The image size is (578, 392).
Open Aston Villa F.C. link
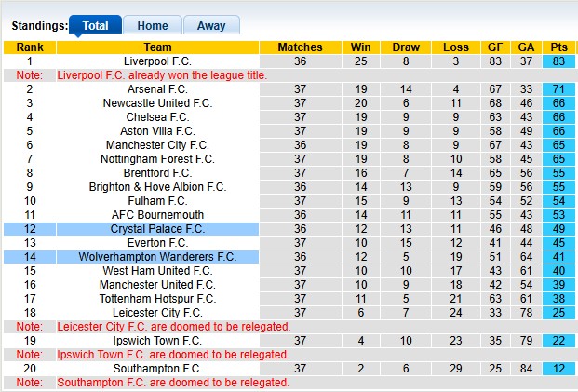click(157, 131)
